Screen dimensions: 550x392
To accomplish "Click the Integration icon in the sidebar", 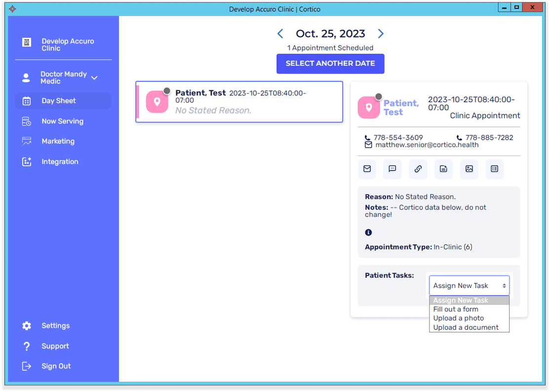I will (26, 161).
